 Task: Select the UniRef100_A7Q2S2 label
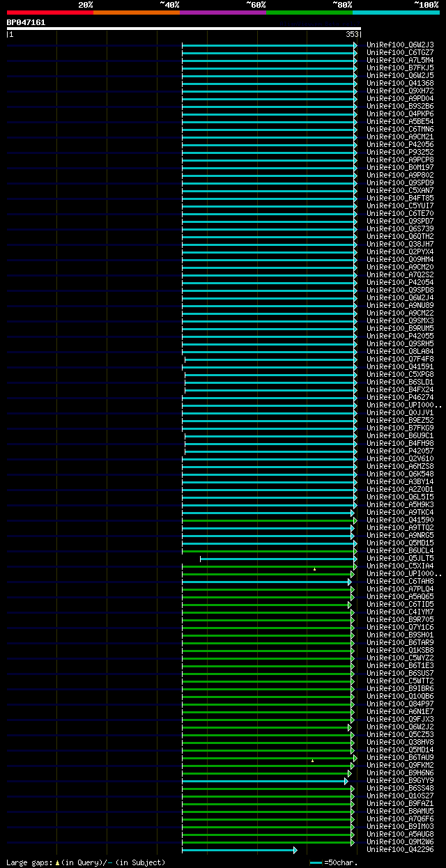point(400,274)
